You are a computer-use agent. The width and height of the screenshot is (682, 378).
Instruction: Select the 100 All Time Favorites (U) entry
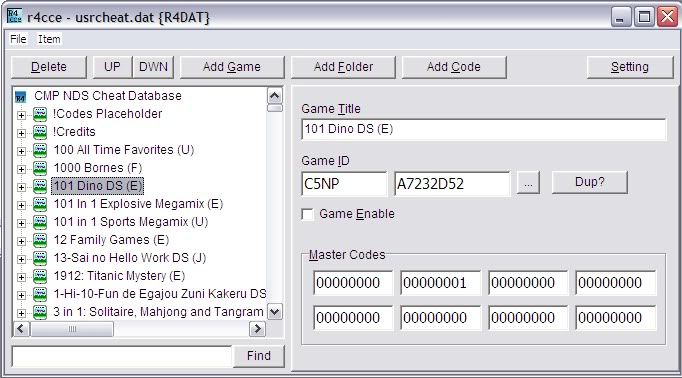click(124, 150)
